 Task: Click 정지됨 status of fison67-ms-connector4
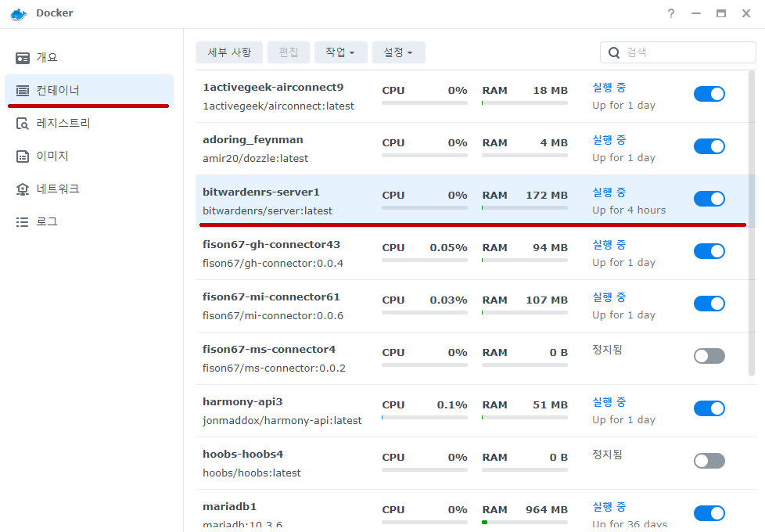(607, 350)
